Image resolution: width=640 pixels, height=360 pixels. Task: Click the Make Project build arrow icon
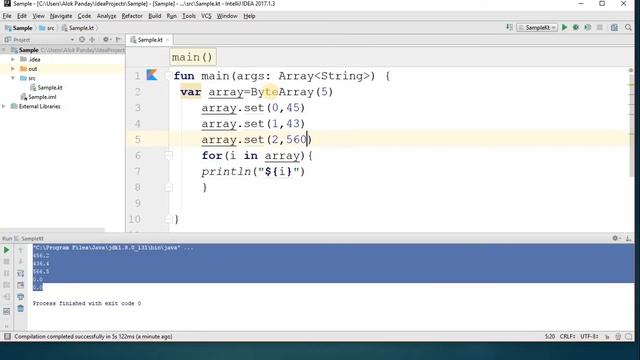pyautogui.click(x=509, y=27)
